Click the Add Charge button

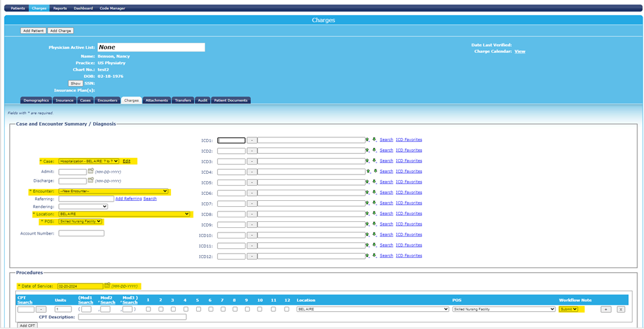click(x=61, y=31)
